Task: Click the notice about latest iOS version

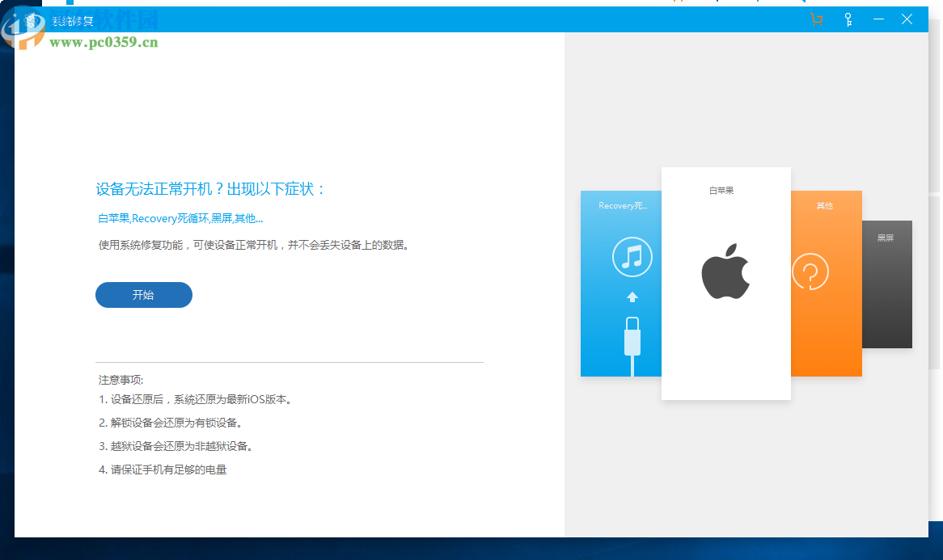Action: (x=193, y=399)
